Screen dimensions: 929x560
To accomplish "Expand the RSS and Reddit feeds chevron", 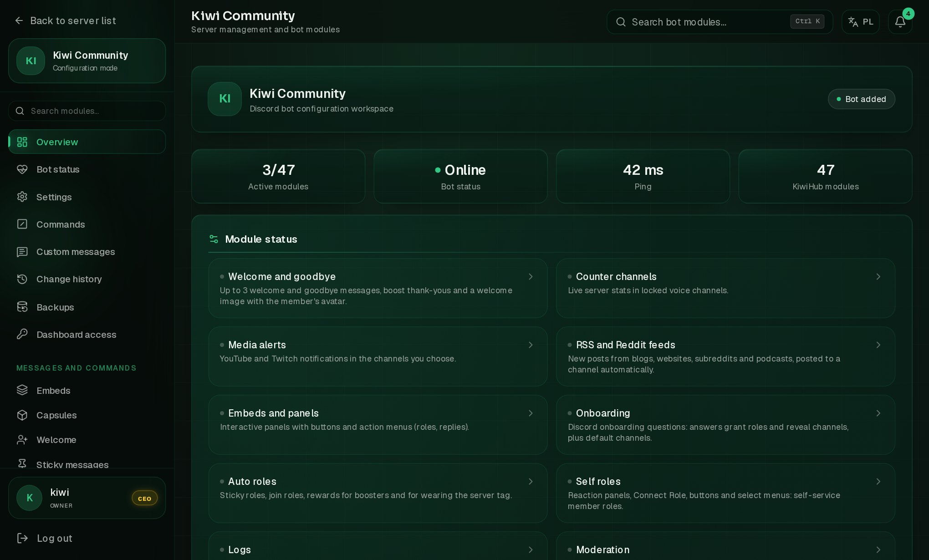I will tap(878, 345).
